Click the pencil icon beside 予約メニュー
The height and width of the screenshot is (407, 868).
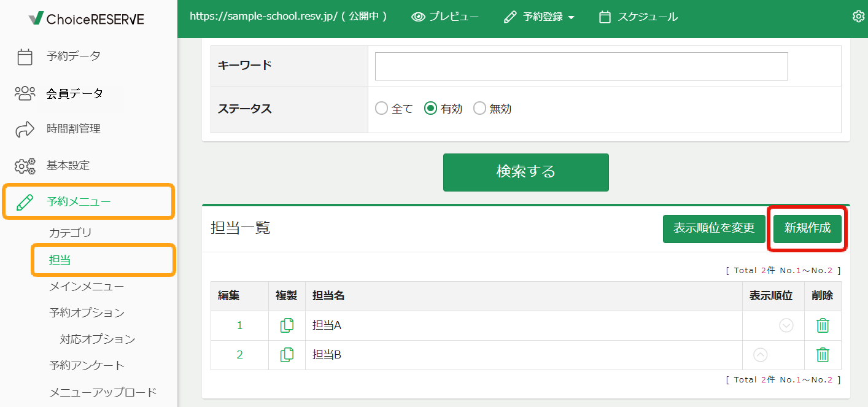click(25, 202)
